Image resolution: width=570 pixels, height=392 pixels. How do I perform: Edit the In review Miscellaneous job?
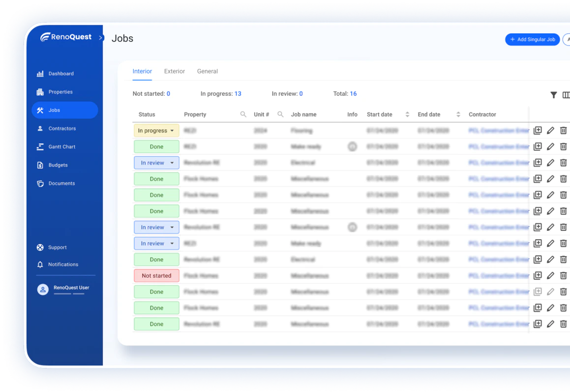point(550,227)
